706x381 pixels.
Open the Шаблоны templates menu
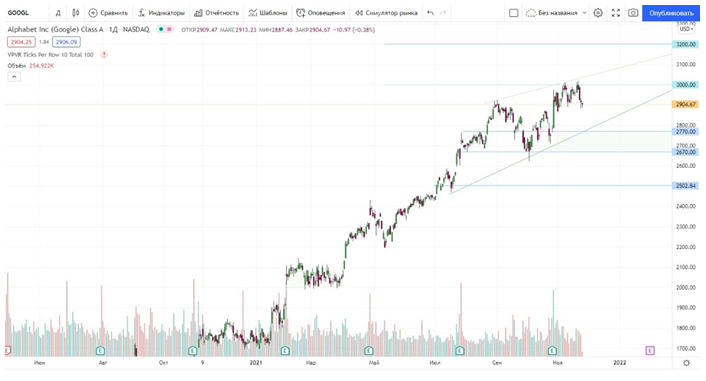point(268,13)
